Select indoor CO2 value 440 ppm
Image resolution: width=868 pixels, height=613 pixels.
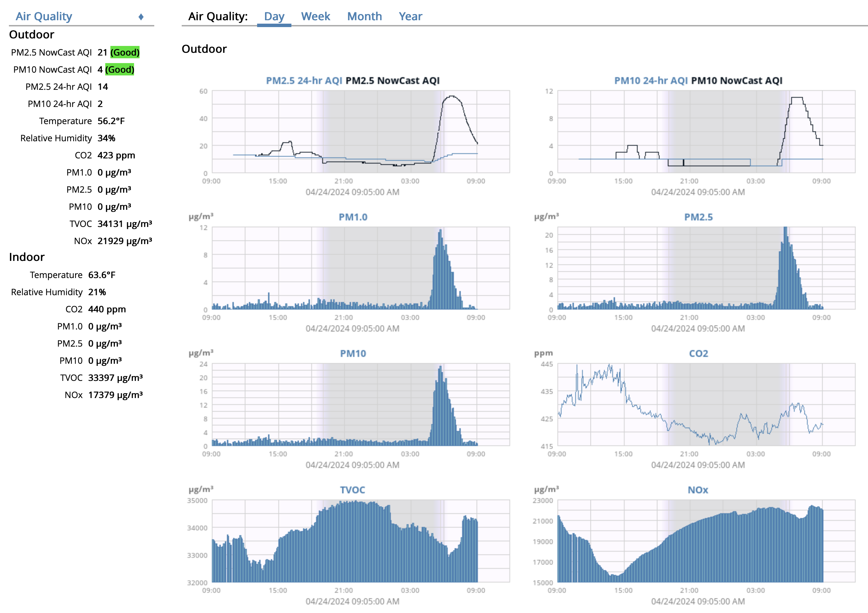[x=107, y=309]
